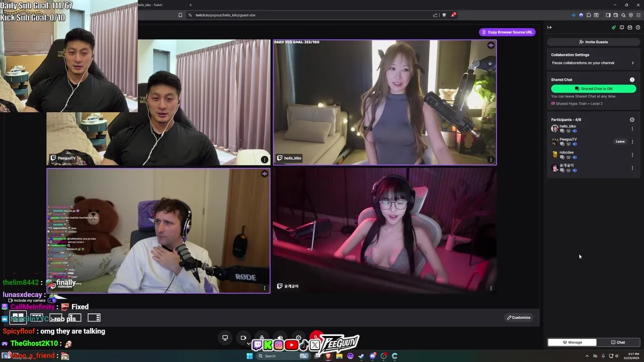Click the Customize button
Viewport: 644px width, 362px height.
pos(518,317)
